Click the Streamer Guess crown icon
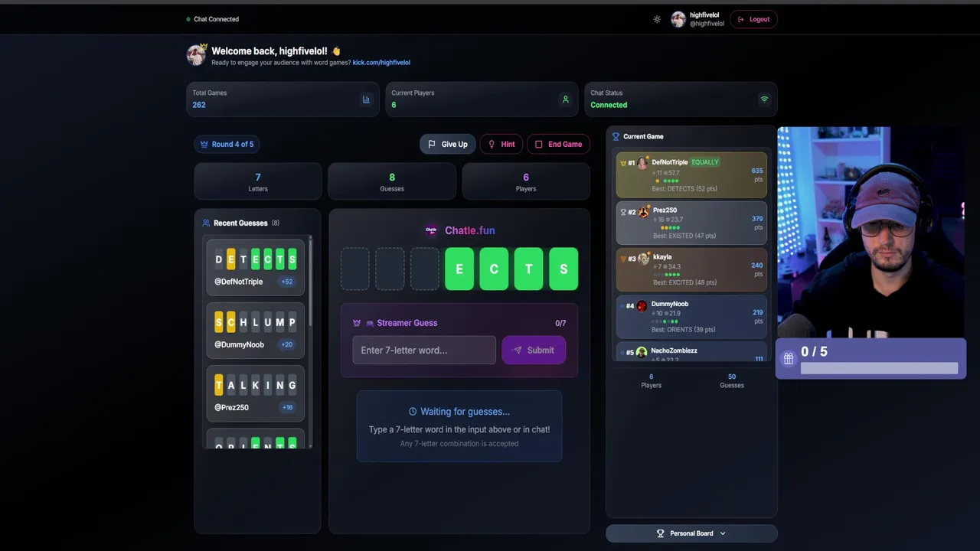980x551 pixels. pyautogui.click(x=357, y=323)
